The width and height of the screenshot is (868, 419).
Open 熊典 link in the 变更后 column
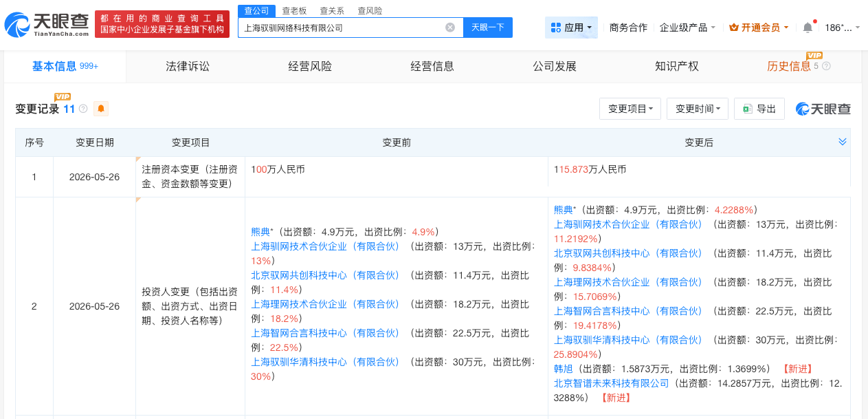pos(564,210)
